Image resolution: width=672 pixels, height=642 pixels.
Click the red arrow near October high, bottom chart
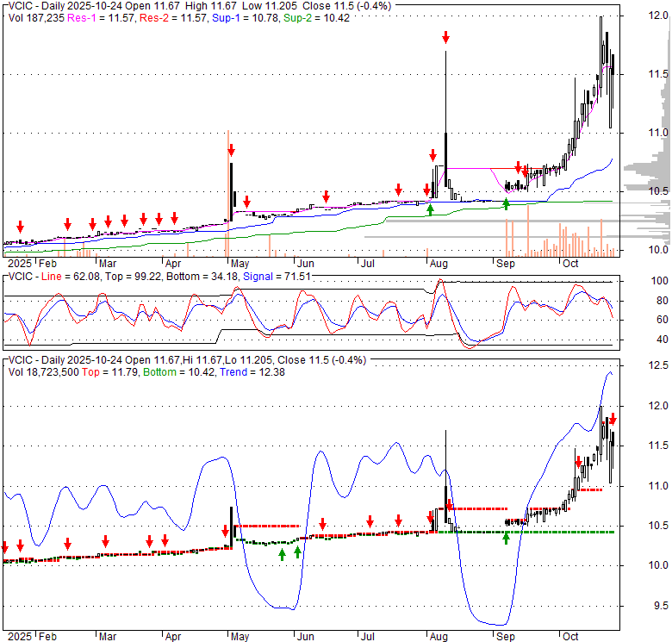pos(613,418)
